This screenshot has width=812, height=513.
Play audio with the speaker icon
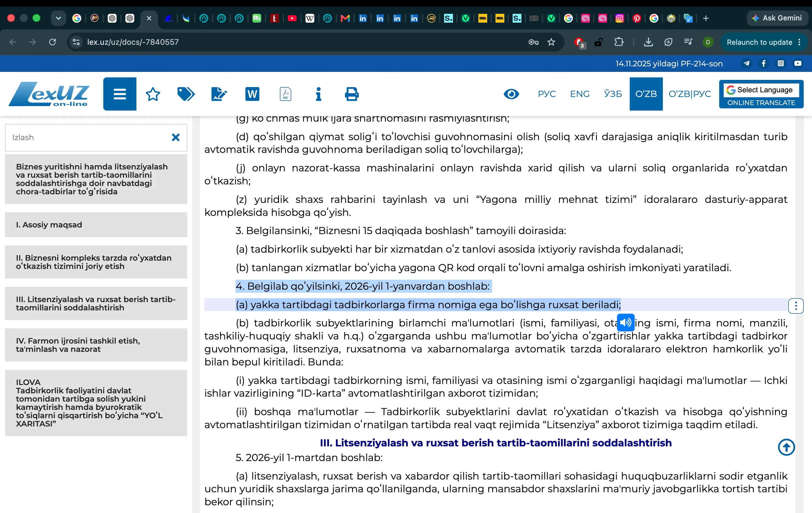pyautogui.click(x=626, y=323)
